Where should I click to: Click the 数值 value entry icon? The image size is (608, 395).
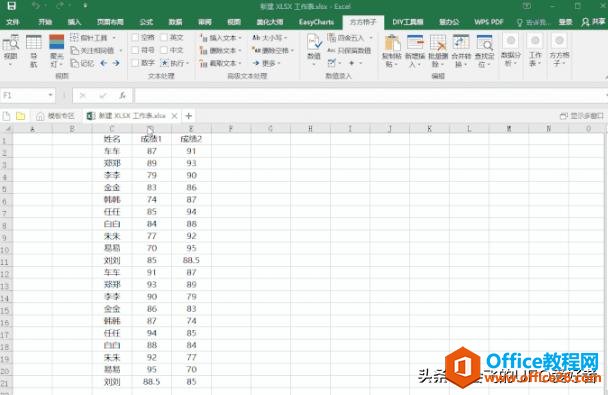314,43
